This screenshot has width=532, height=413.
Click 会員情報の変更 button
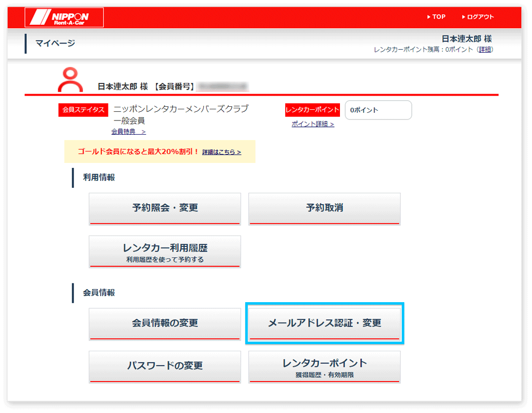click(x=165, y=324)
